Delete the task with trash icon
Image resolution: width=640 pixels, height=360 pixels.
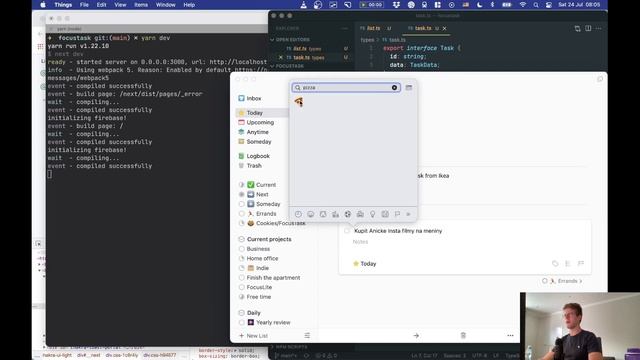pos(463,336)
